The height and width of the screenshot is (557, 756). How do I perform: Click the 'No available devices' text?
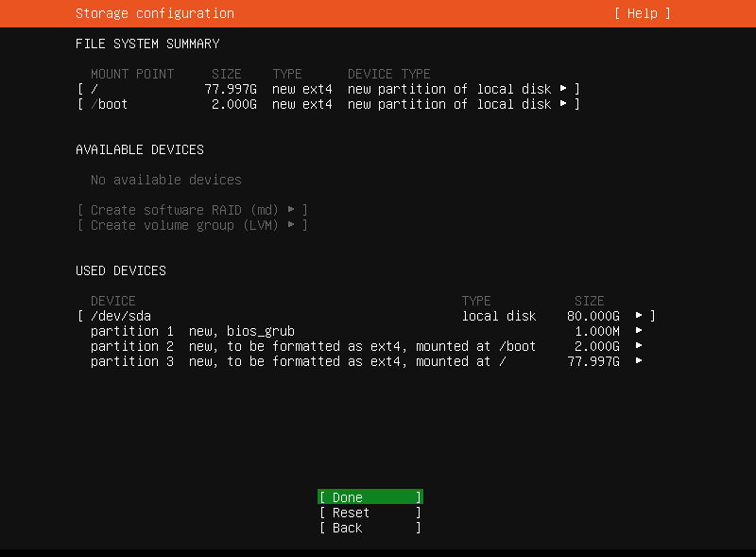[x=166, y=180]
